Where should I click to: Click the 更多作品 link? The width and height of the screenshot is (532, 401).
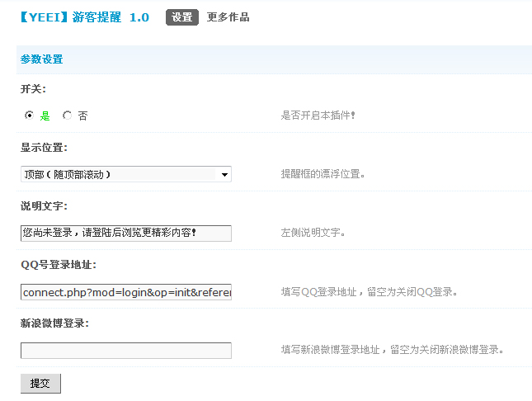(x=228, y=17)
